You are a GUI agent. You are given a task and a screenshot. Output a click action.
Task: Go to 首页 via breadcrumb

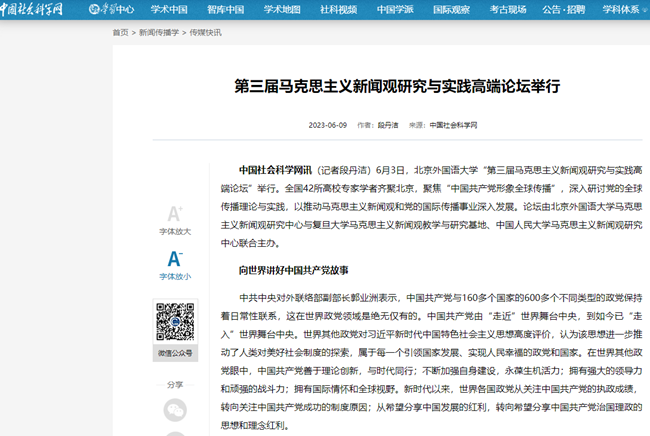pyautogui.click(x=121, y=32)
